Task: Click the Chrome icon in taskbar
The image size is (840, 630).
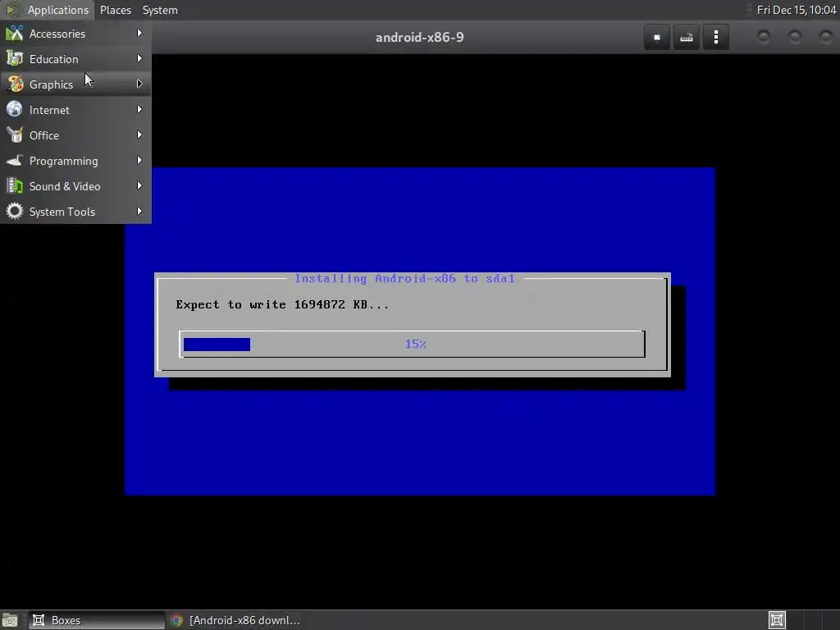Action: coord(176,620)
